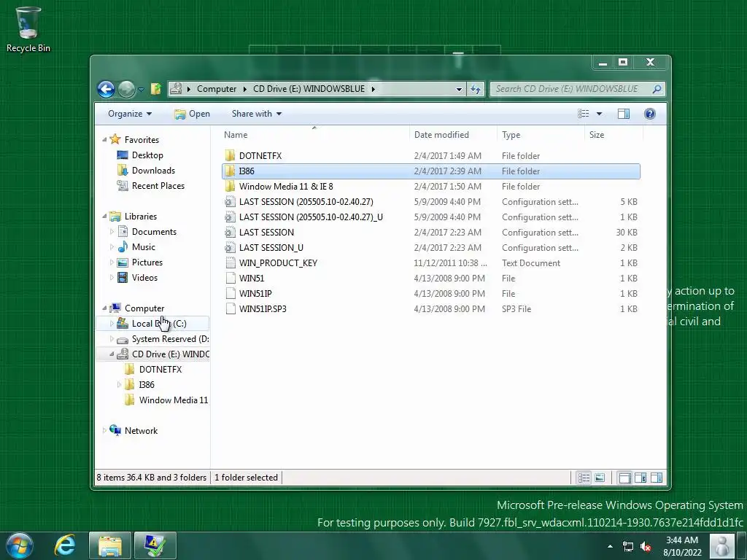Sort by the Date modified column
Screen dimensions: 747x560
click(452, 135)
